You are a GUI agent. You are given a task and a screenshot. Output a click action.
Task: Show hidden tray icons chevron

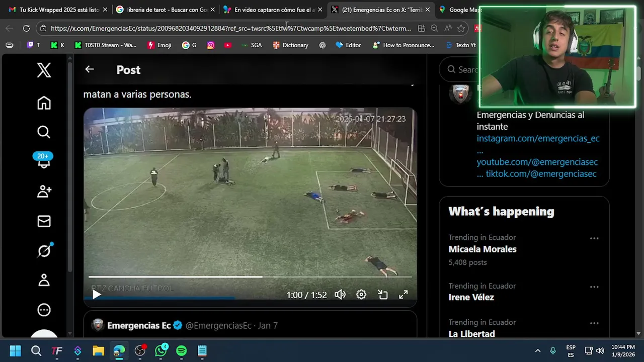[x=537, y=350]
